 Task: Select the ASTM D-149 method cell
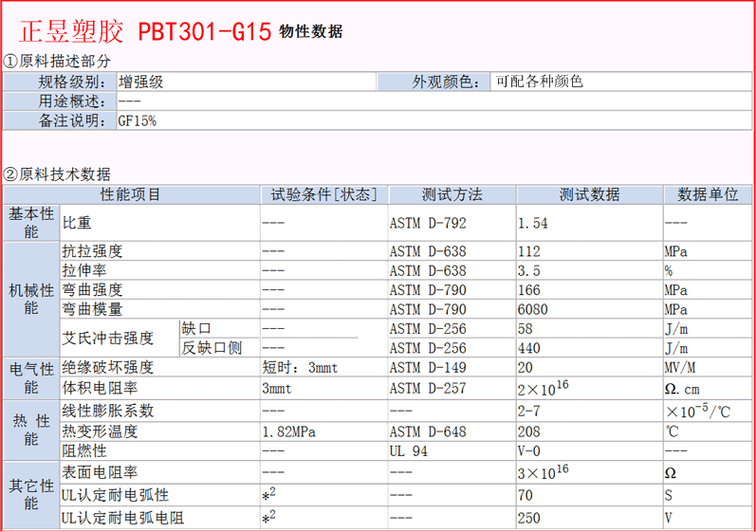[x=428, y=368]
